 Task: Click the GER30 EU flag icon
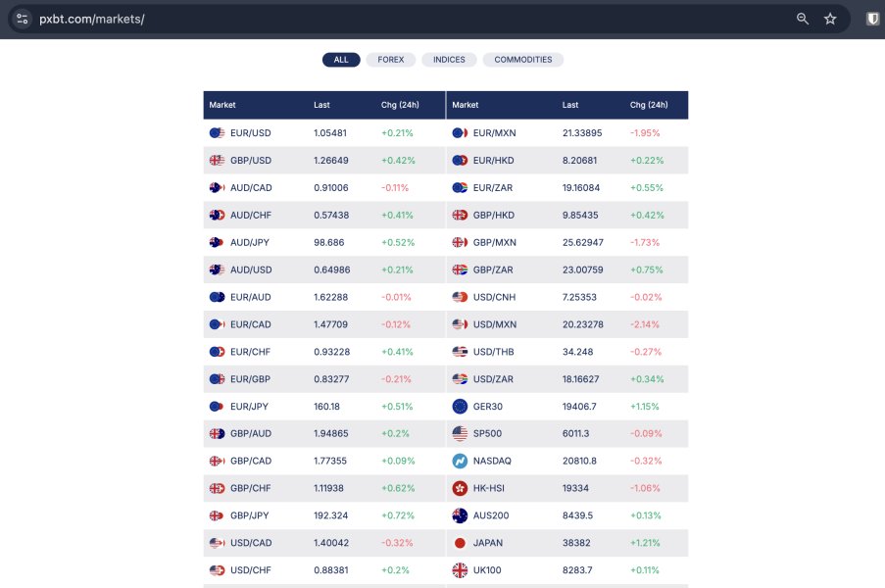click(x=460, y=406)
